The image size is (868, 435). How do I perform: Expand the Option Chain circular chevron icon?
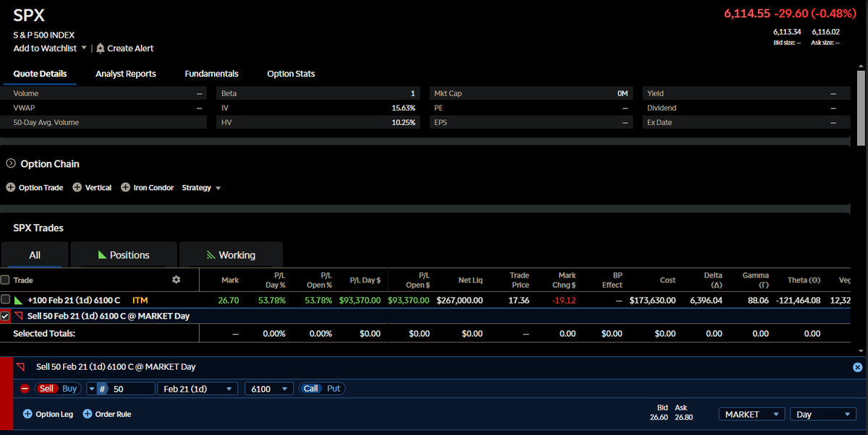coord(11,164)
